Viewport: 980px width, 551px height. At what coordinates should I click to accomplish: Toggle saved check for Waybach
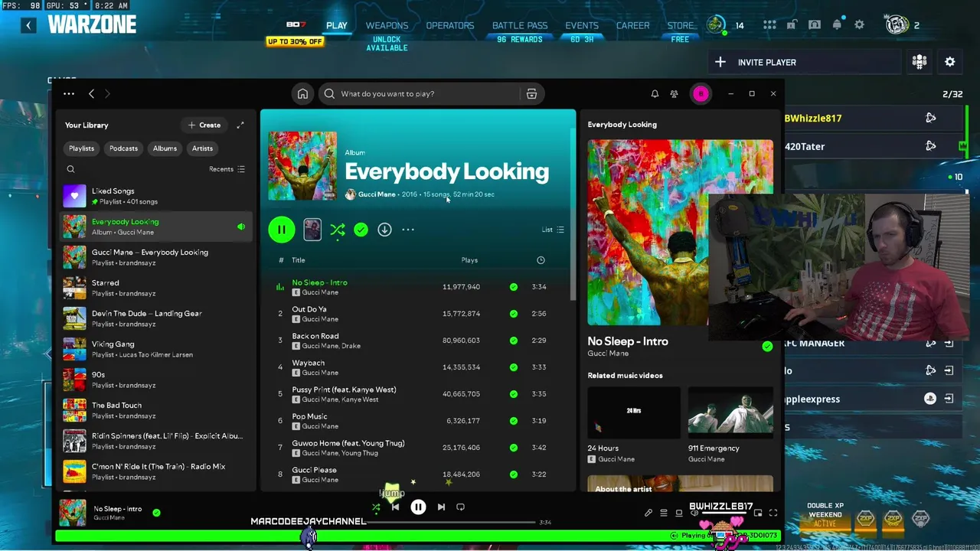pyautogui.click(x=513, y=367)
